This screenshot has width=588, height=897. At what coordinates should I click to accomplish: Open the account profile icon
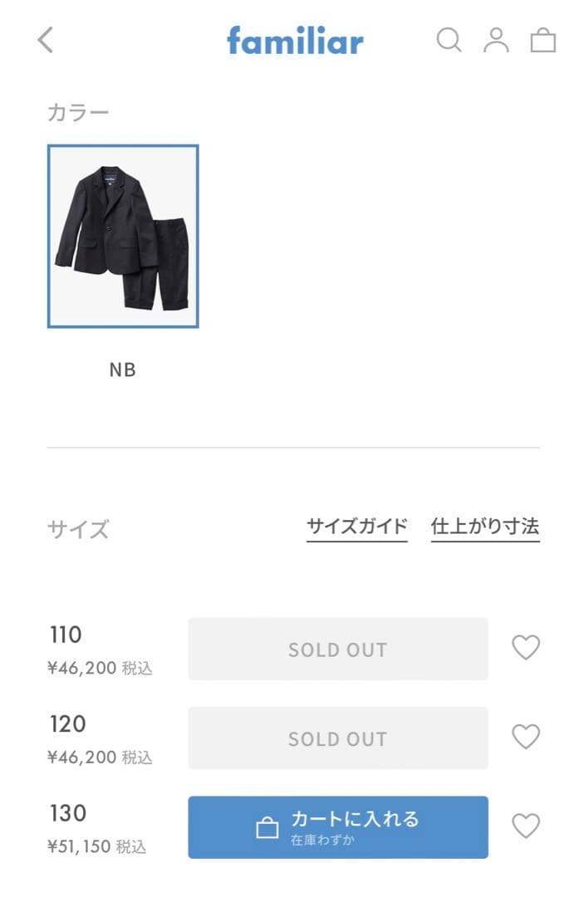(496, 40)
